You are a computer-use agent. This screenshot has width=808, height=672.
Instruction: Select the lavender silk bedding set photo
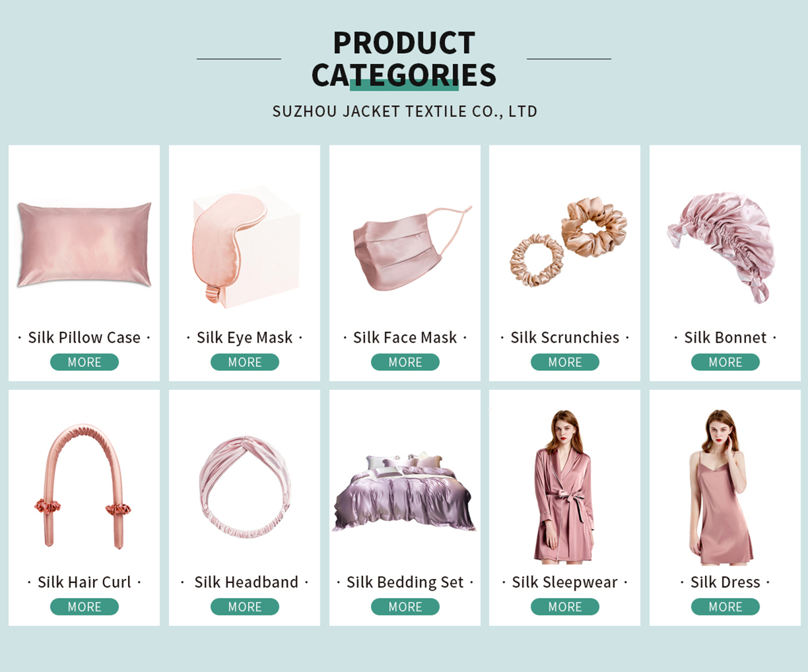tap(405, 492)
